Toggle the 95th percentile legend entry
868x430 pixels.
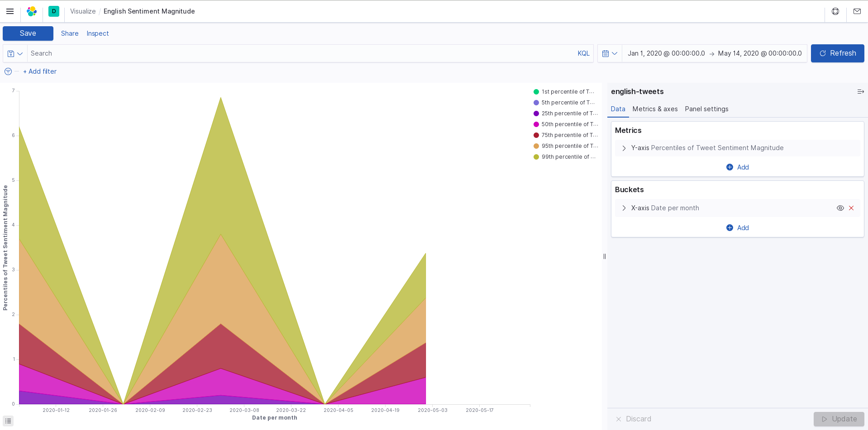point(566,146)
